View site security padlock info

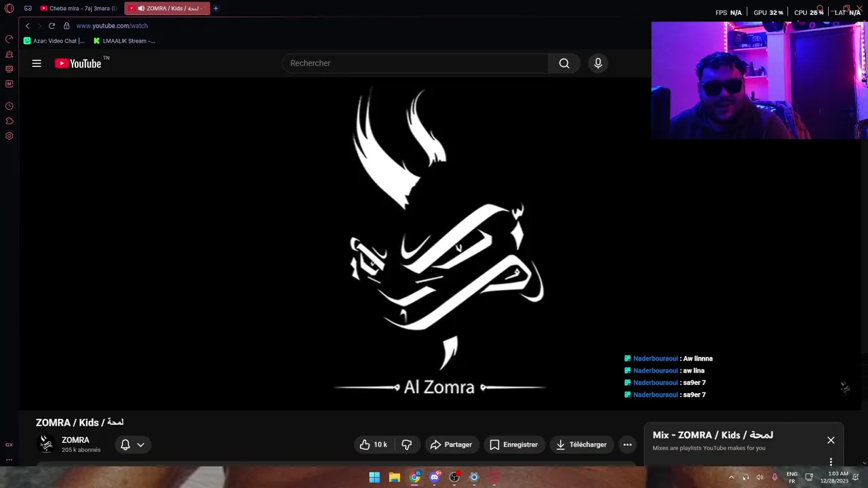click(x=66, y=26)
